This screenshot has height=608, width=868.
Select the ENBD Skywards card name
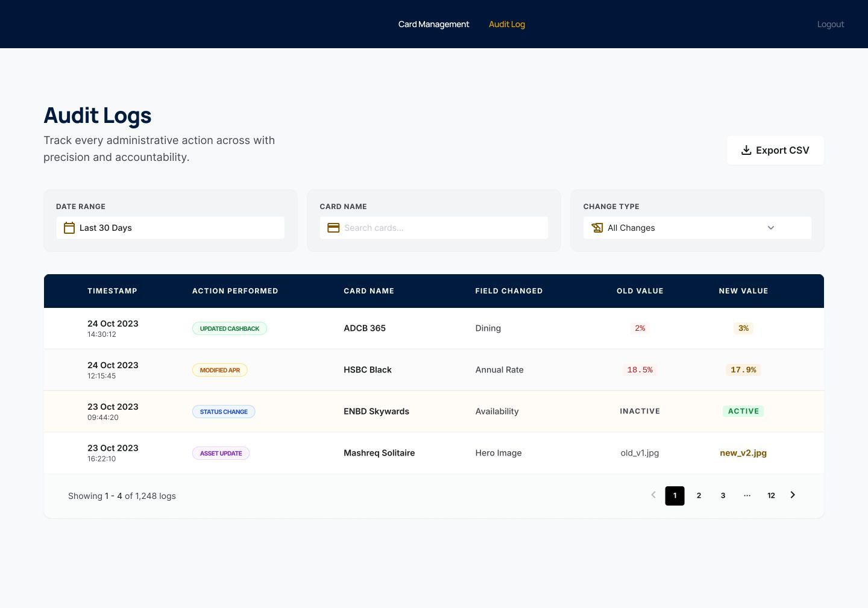tap(376, 412)
